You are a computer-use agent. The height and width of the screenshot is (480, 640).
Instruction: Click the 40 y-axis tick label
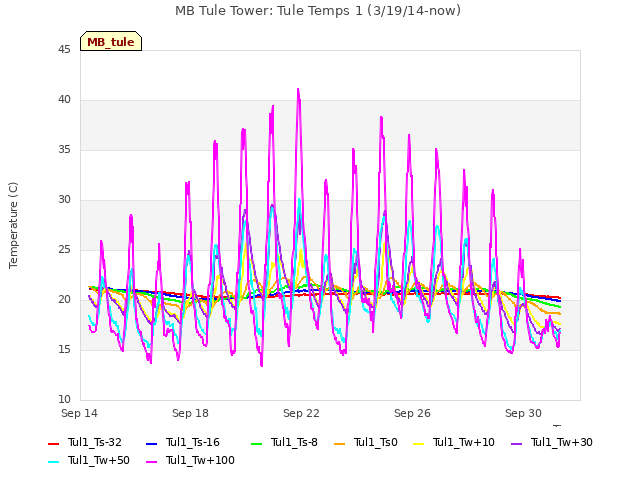click(64, 100)
